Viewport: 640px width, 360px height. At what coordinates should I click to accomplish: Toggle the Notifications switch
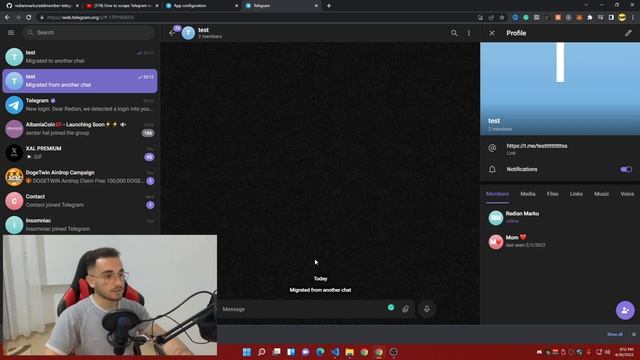626,169
